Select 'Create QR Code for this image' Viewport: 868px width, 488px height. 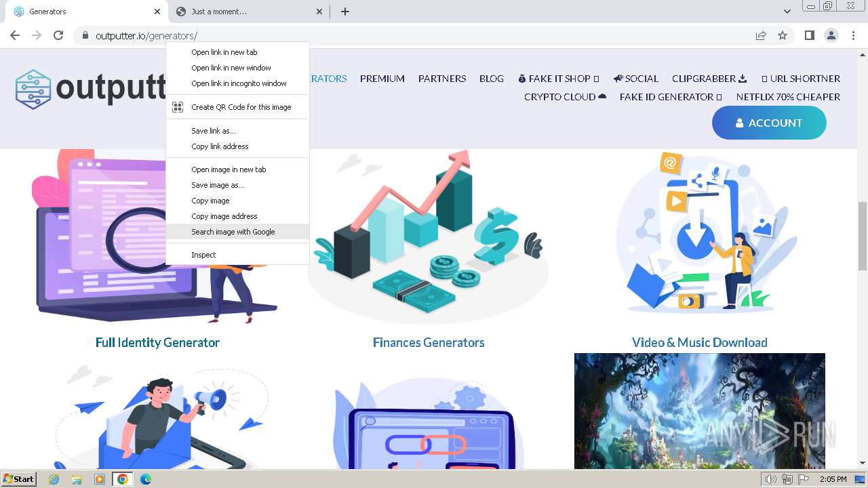click(x=237, y=107)
